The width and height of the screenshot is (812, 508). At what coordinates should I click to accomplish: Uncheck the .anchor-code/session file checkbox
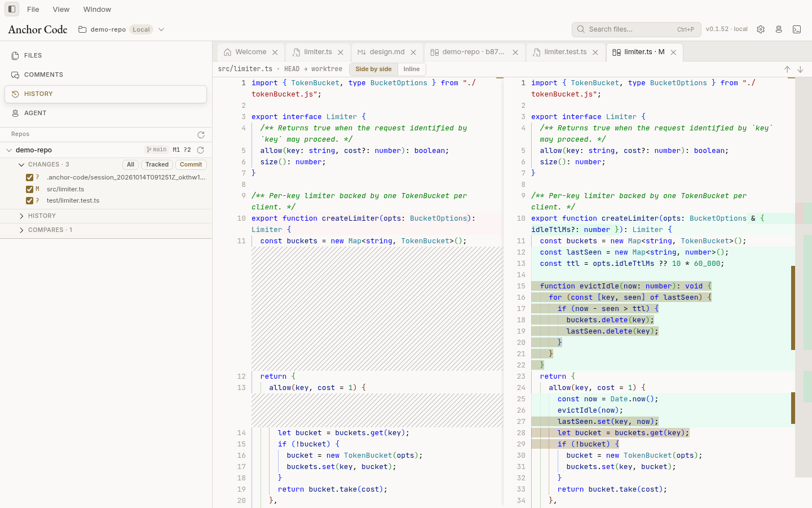30,177
